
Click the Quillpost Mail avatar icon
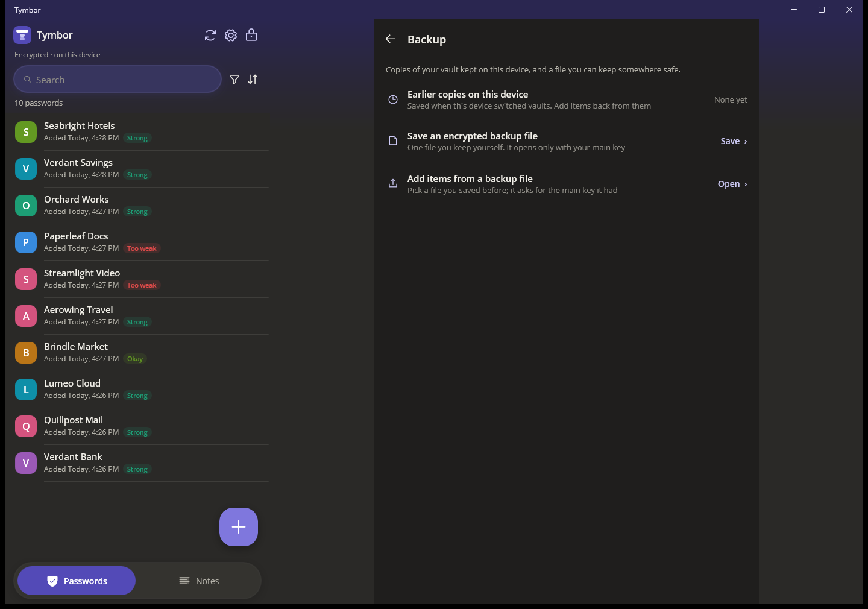point(26,426)
